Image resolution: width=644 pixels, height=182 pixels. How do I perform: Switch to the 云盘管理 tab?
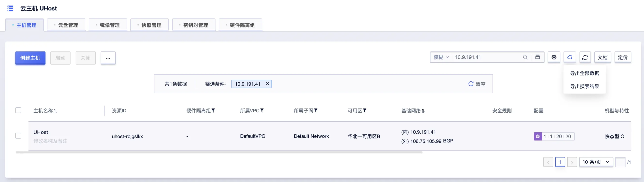(66, 25)
